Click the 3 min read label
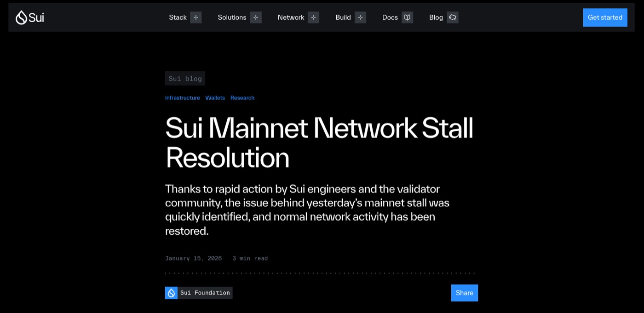The height and width of the screenshot is (313, 644). click(x=250, y=258)
